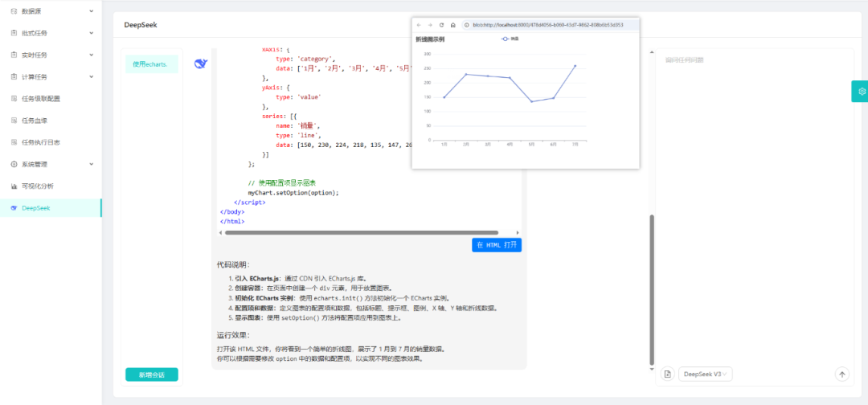Click the 批式任务 clipboard icon
This screenshot has width=868, height=405.
pos(14,33)
